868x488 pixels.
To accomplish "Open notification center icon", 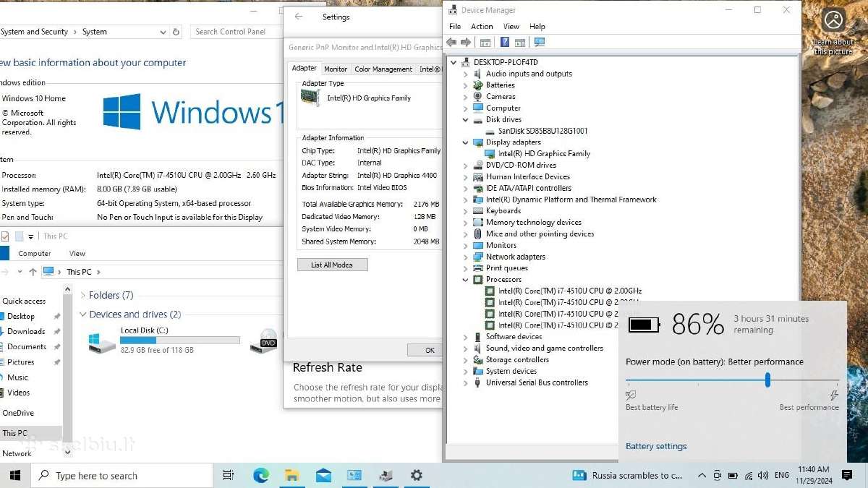I will point(846,475).
